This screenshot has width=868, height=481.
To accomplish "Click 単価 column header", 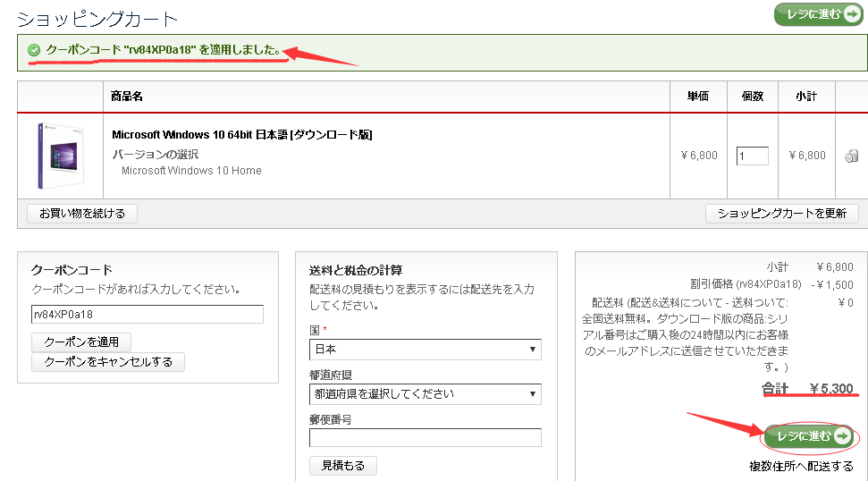I will pyautogui.click(x=698, y=97).
